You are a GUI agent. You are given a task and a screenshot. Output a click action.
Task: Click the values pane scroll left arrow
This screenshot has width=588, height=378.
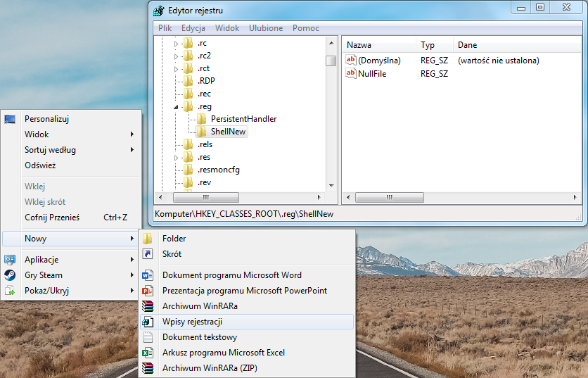click(x=348, y=197)
